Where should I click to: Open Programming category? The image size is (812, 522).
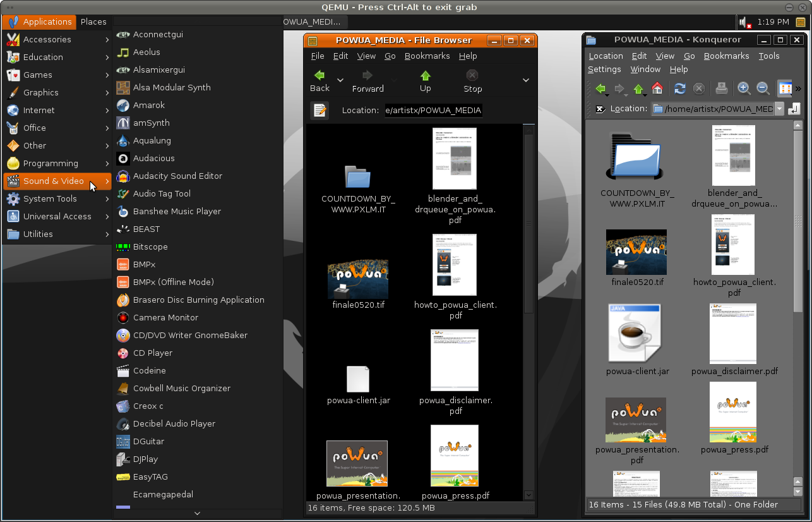pos(57,163)
